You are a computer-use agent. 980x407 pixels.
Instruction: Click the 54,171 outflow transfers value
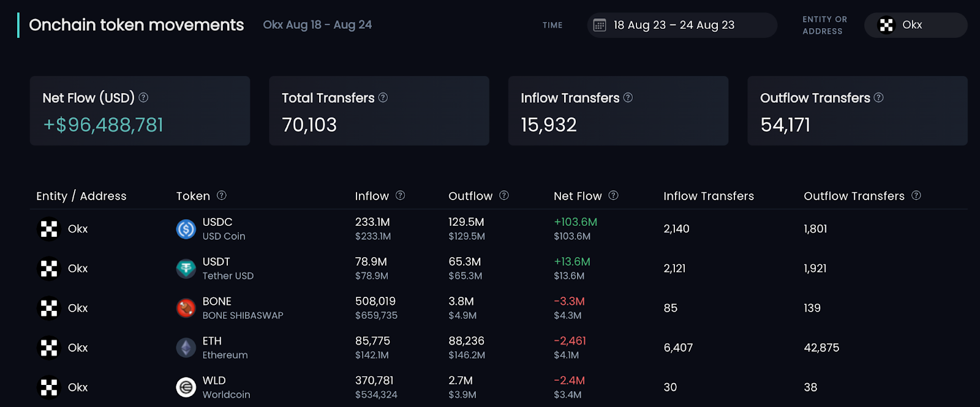[785, 125]
